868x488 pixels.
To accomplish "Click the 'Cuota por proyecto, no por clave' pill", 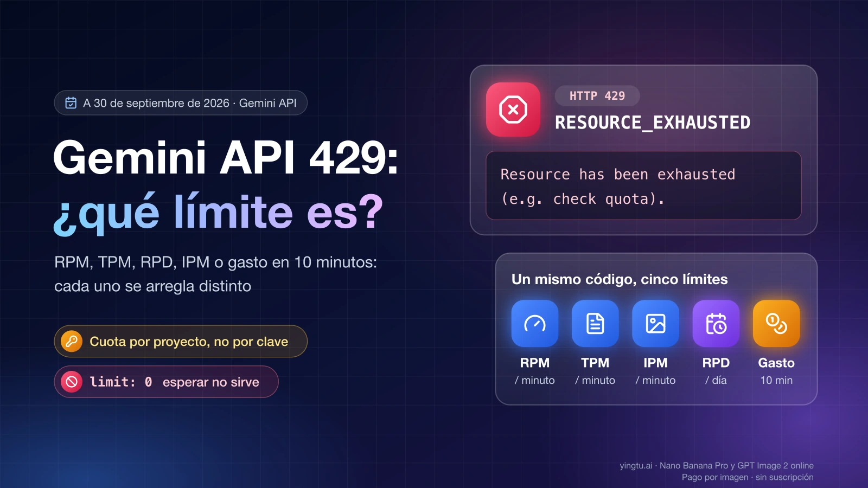I will click(x=181, y=342).
